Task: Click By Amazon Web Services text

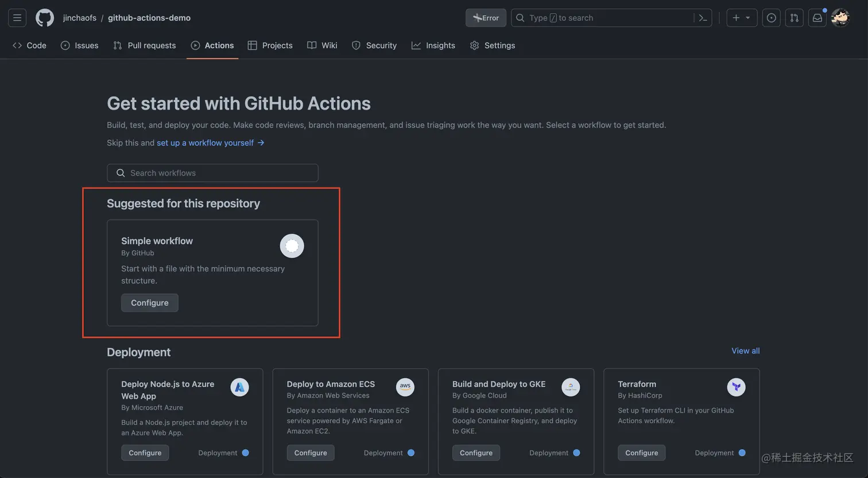Action: coord(328,395)
